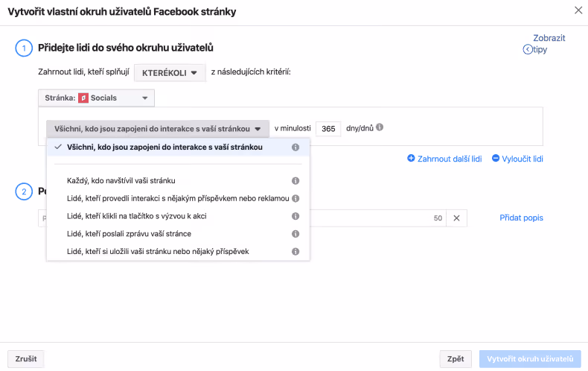This screenshot has height=371, width=588.
Task: Open info icon for "Lidé, kteří provedli interakci"
Action: click(295, 198)
